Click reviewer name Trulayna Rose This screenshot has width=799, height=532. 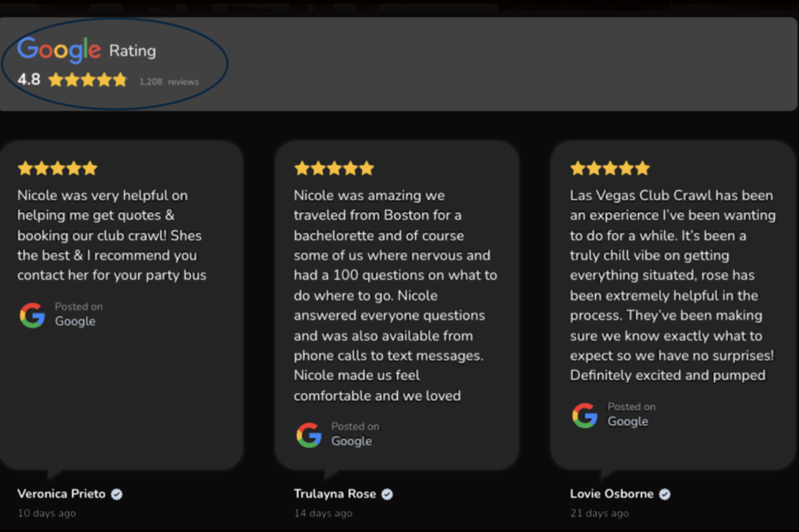(x=335, y=494)
